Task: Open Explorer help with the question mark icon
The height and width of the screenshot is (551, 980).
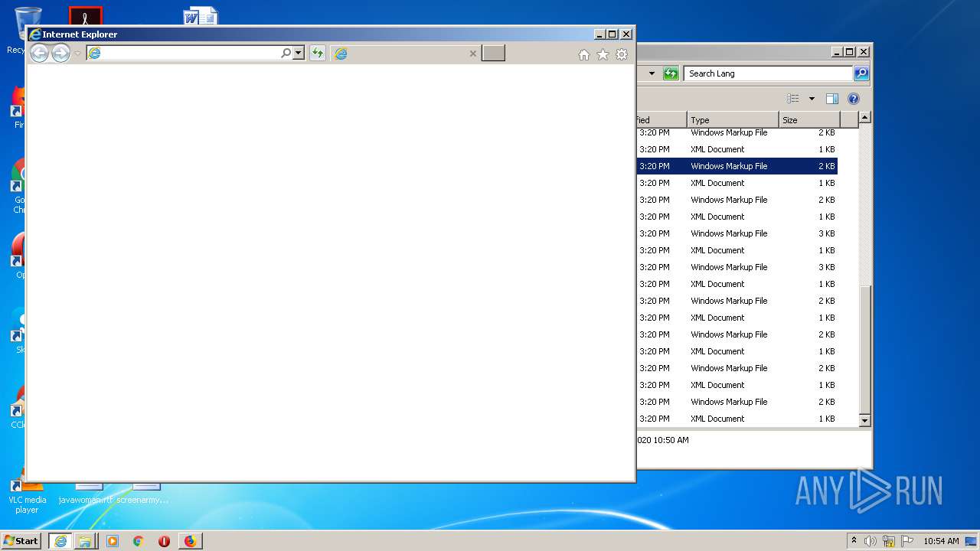Action: point(854,99)
